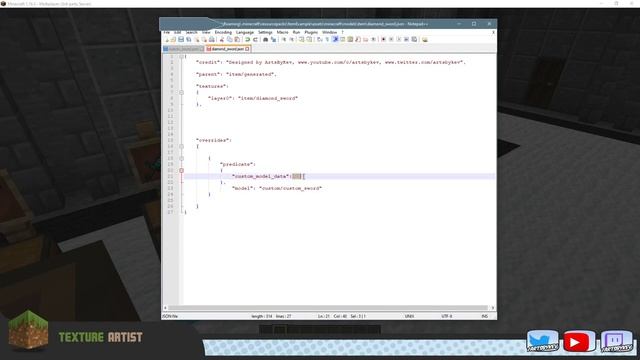This screenshot has height=360, width=640.
Task: Click the Zoom In toolbar icon
Action: click(284, 40)
